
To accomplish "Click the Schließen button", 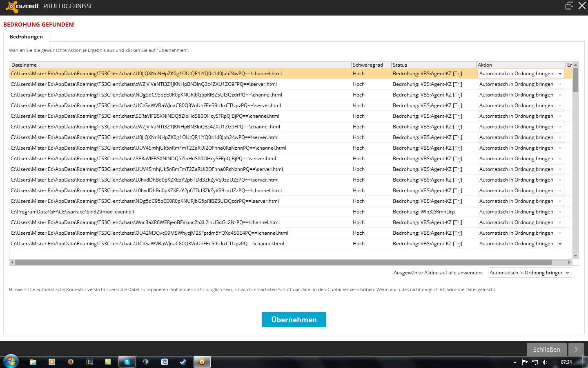I will pyautogui.click(x=546, y=350).
